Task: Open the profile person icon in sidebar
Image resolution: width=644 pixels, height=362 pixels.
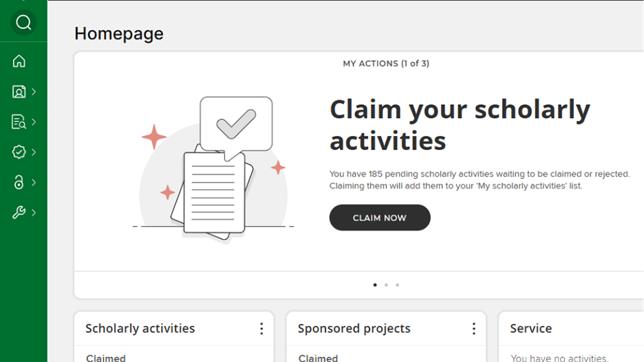Action: click(x=19, y=92)
